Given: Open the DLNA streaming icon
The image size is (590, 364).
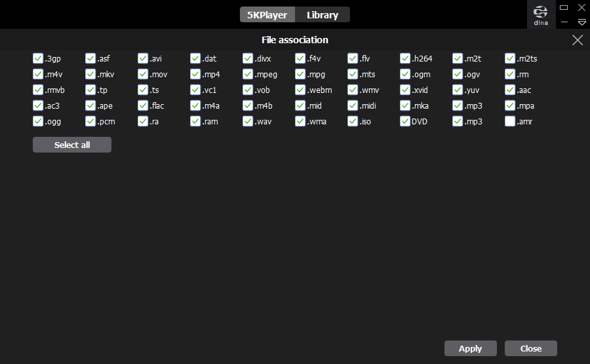Looking at the screenshot, I should tap(541, 15).
